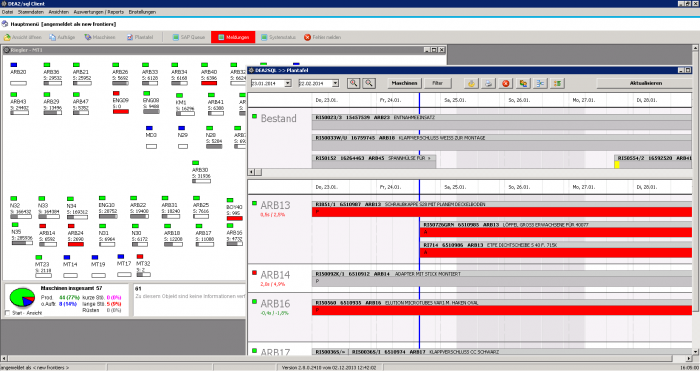The height and width of the screenshot is (371, 700).
Task: Click the Filter button in Plantafel
Action: (x=438, y=83)
